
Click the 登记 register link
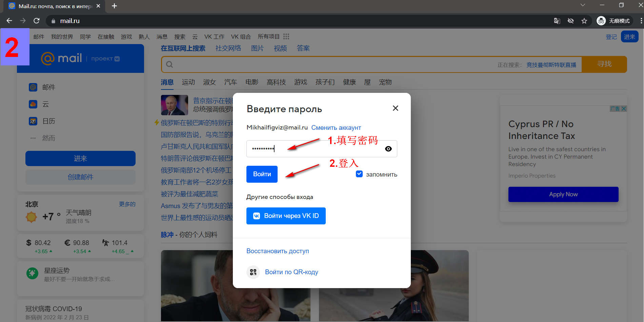click(x=611, y=37)
